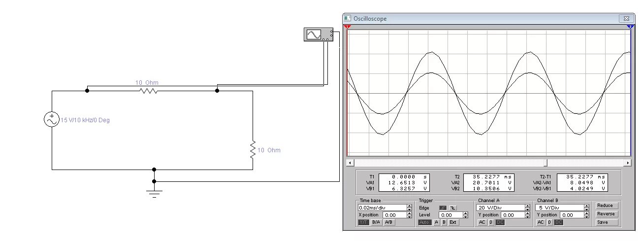This screenshot has height=241, width=644.
Task: Set trigger to rising edge
Action: coord(443,208)
